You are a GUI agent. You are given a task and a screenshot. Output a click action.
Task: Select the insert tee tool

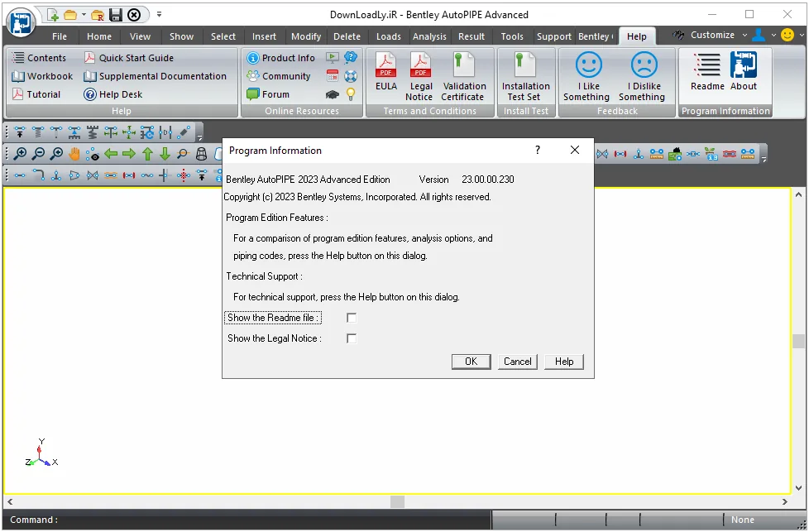pos(56,175)
